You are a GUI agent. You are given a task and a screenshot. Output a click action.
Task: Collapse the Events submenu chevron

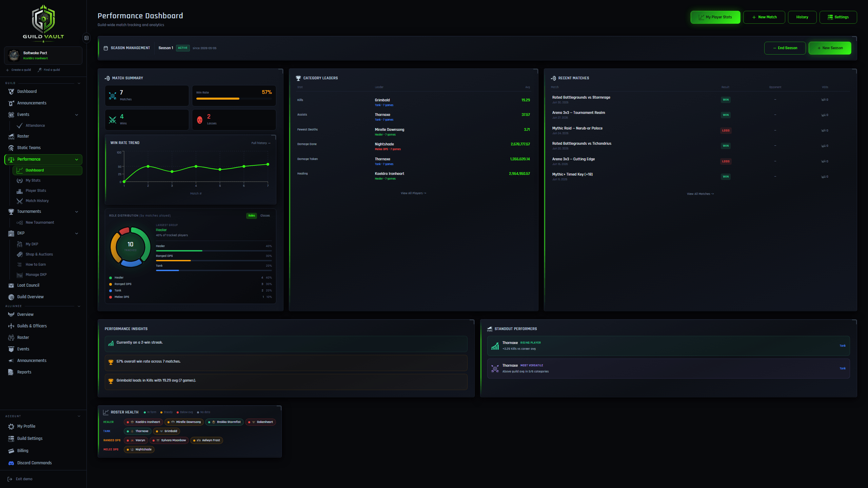(x=77, y=115)
